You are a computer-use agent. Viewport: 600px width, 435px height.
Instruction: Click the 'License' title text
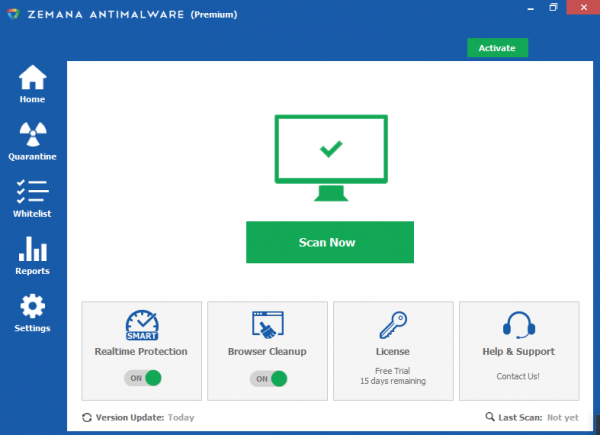click(x=393, y=352)
